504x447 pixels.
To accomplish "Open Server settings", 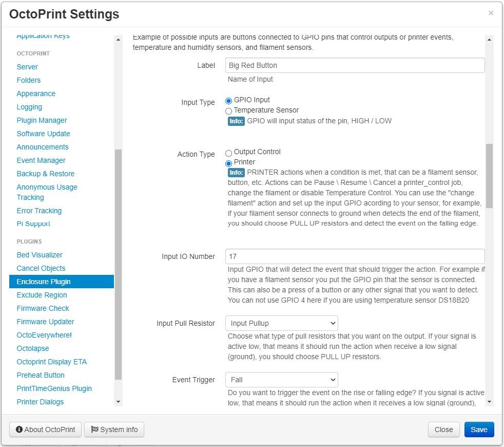I will point(27,67).
